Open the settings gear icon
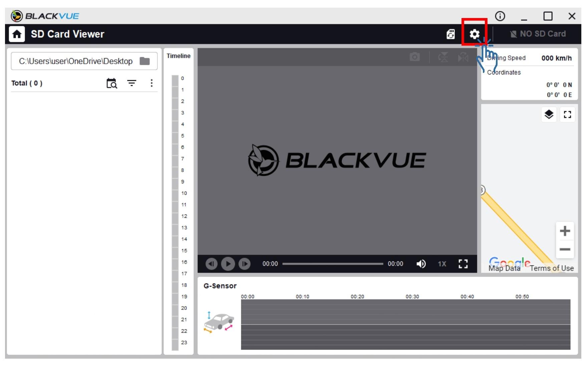This screenshot has width=588, height=365. 474,34
